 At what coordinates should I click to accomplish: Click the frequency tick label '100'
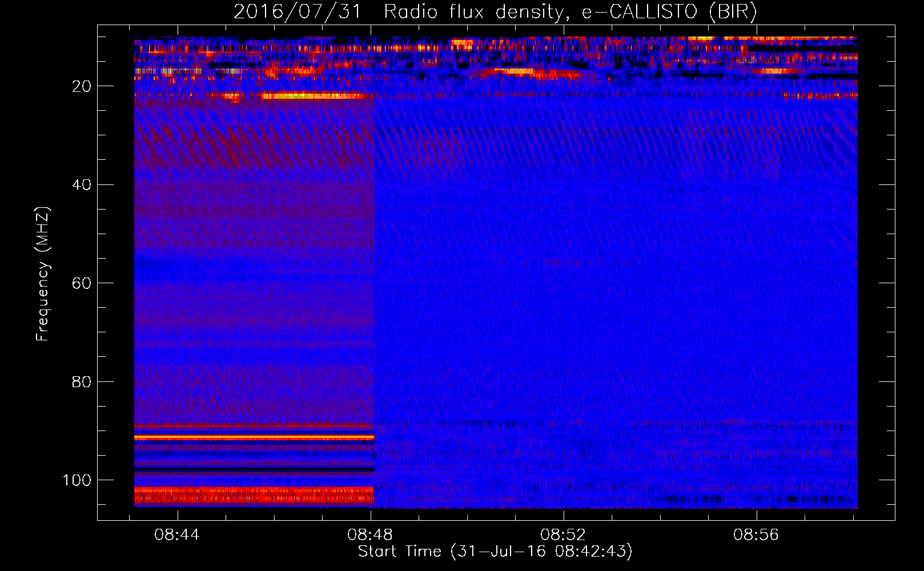[77, 480]
